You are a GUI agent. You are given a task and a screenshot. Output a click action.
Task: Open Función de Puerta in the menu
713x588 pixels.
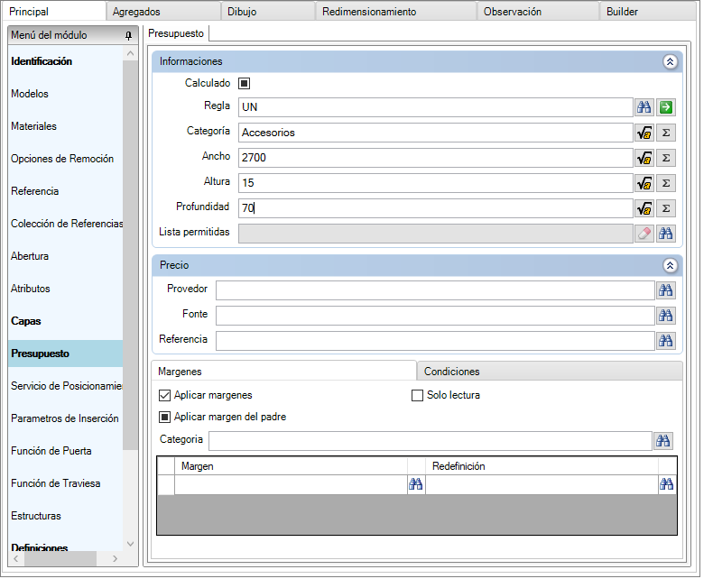pyautogui.click(x=51, y=451)
